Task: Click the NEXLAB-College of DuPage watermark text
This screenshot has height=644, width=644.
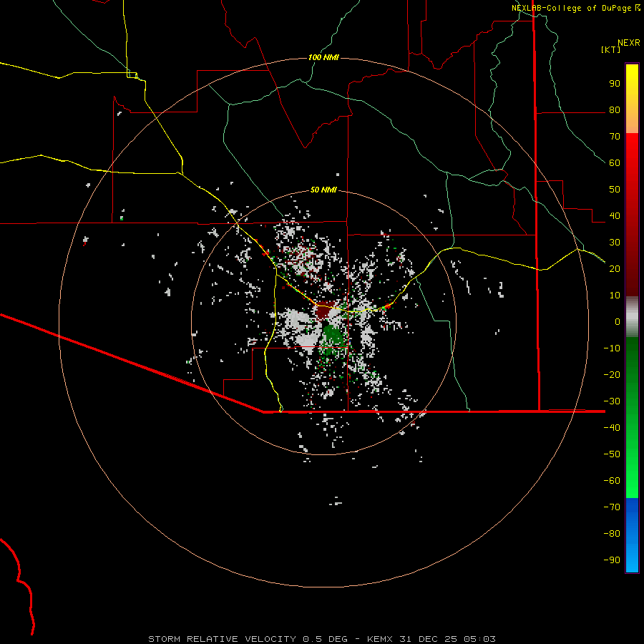Action: [x=571, y=8]
